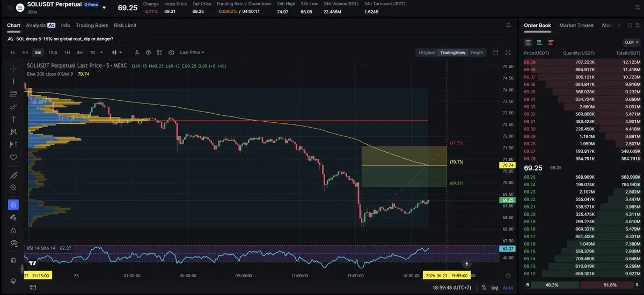Open the Analysis AI tab
644x295 pixels.
pyautogui.click(x=40, y=25)
